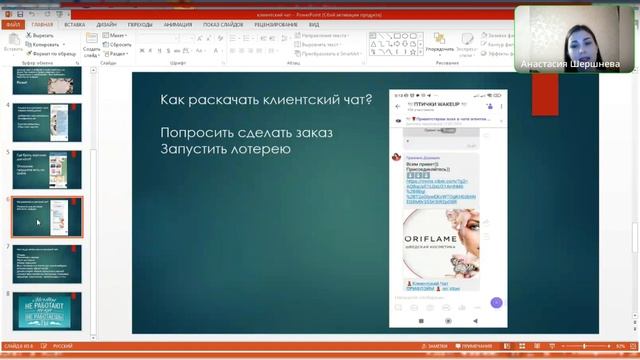The image size is (640, 360).
Task: Open Экспресс-стили quick styles
Action: coord(466,45)
